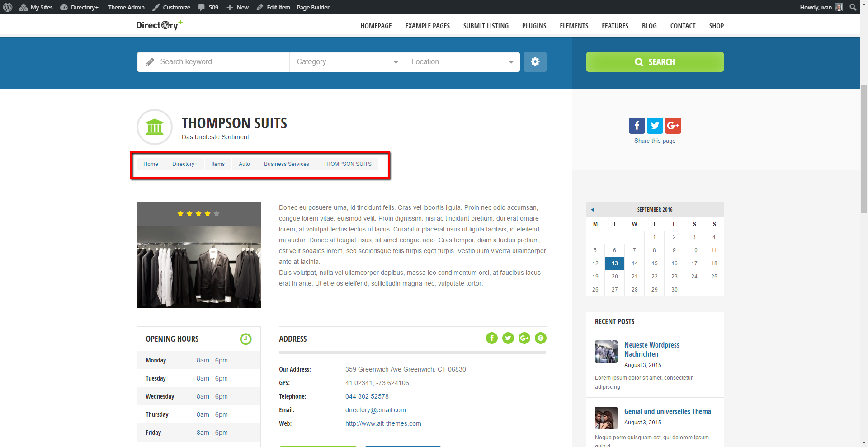Click the suits listing photo
The image size is (868, 447).
tap(198, 267)
